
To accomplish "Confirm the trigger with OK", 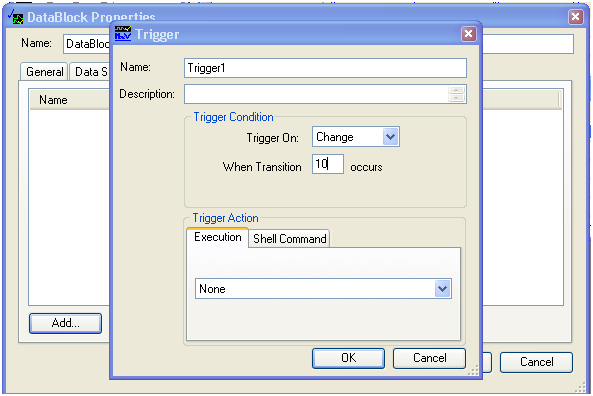I will pyautogui.click(x=348, y=358).
